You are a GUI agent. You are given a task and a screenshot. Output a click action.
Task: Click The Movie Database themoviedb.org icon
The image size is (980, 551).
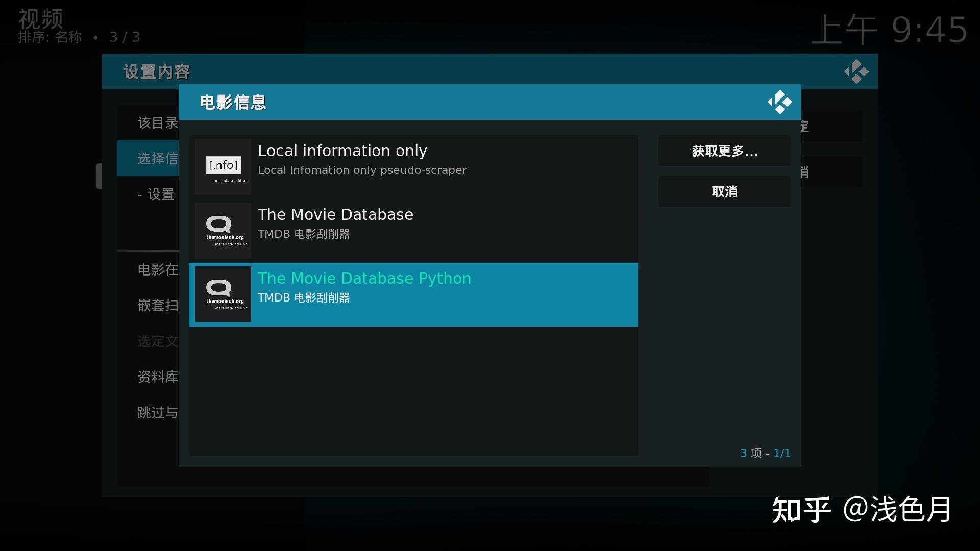tap(223, 231)
